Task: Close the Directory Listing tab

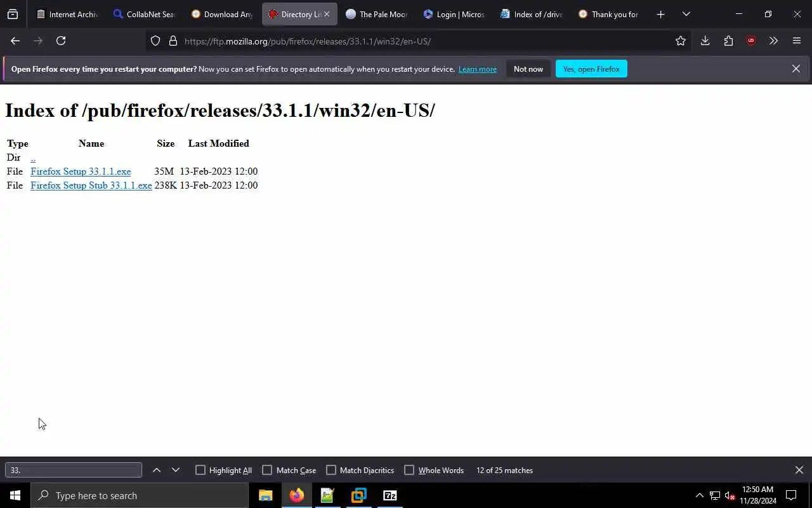Action: pos(327,14)
